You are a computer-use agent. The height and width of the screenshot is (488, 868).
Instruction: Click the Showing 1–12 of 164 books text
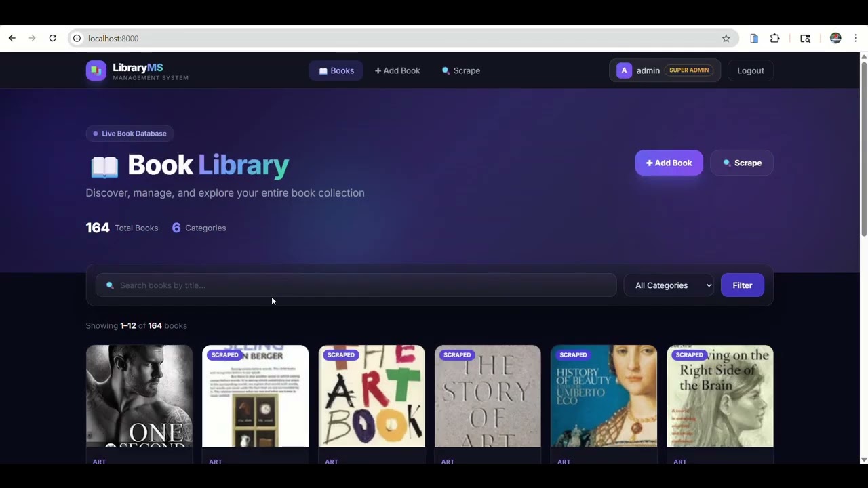(136, 326)
